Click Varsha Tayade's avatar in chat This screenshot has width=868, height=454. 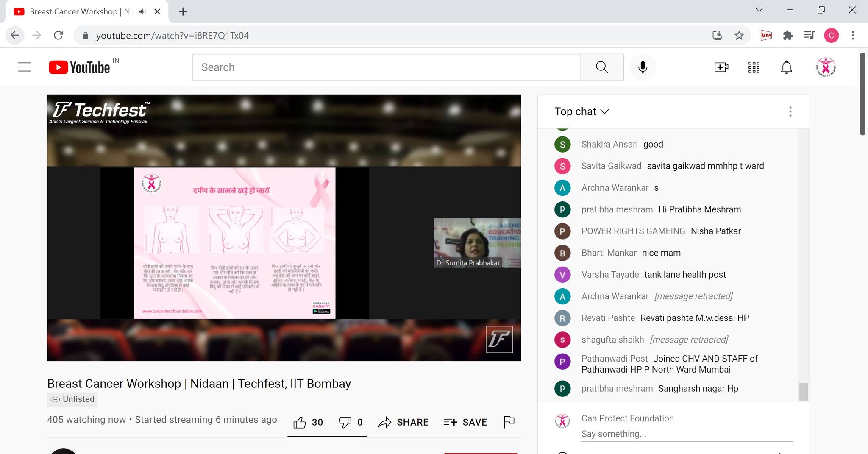[x=562, y=275]
